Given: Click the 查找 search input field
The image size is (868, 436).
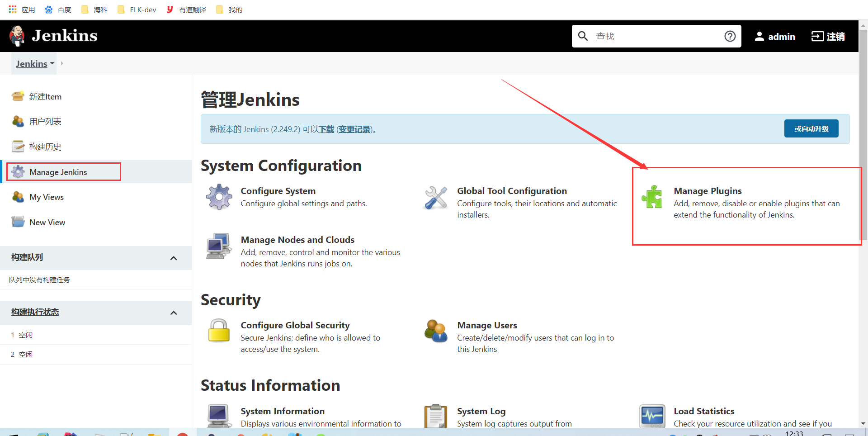Looking at the screenshot, I should [656, 36].
